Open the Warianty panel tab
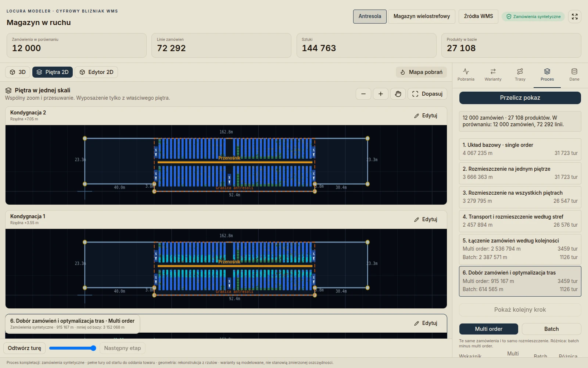Viewport: 588px width, 368px height. click(493, 75)
